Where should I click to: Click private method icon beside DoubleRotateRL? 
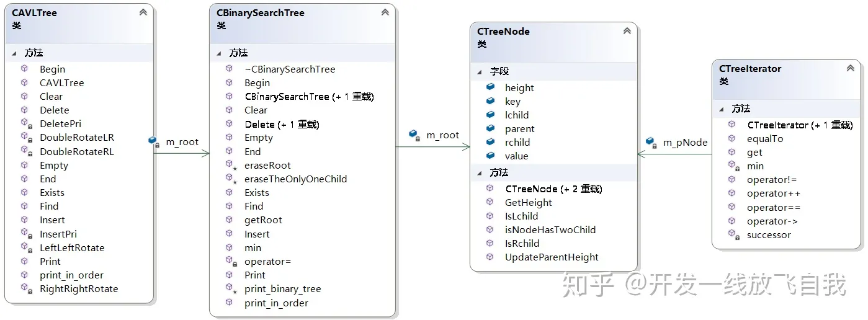click(25, 151)
